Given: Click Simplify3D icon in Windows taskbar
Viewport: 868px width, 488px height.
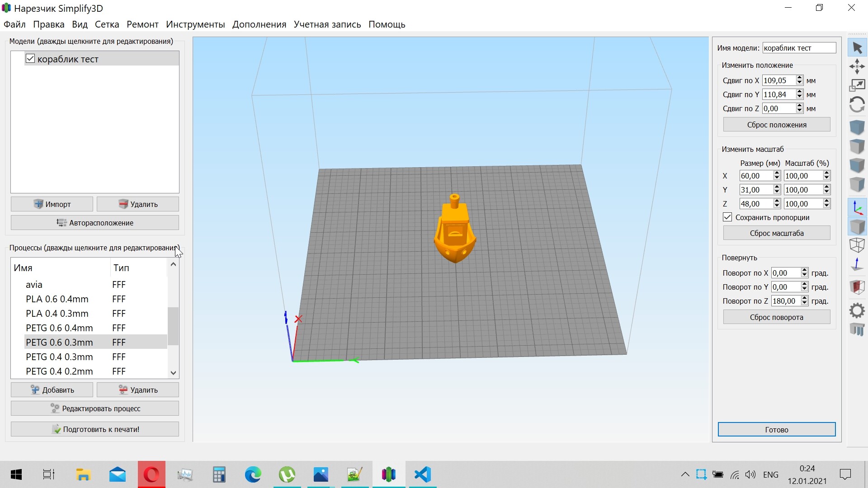Looking at the screenshot, I should tap(389, 474).
